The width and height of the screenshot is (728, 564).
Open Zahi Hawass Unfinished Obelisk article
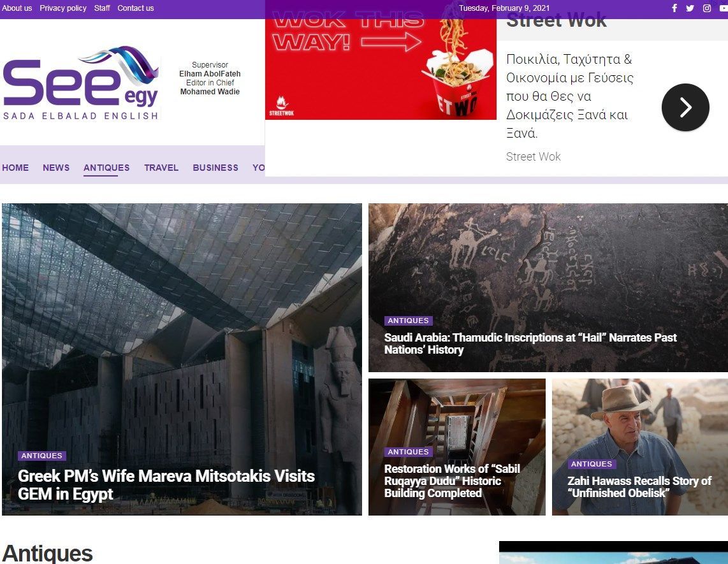639,487
